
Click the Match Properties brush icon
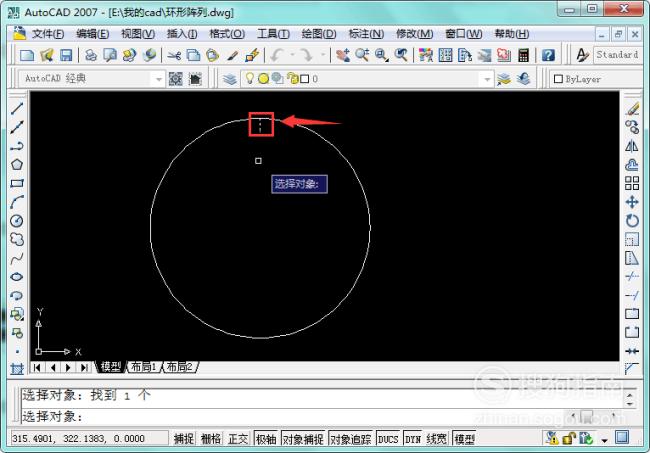pyautogui.click(x=233, y=55)
